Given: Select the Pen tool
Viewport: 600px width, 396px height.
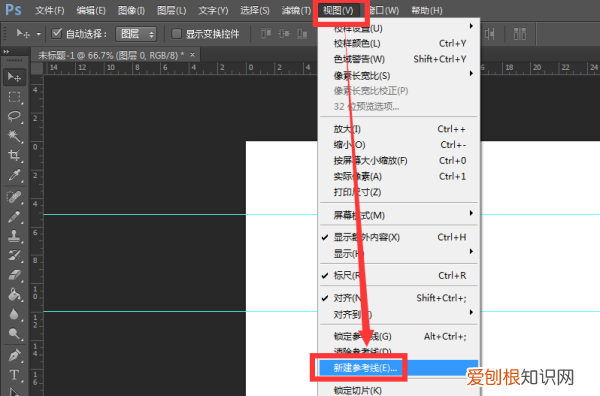Looking at the screenshot, I should point(15,355).
